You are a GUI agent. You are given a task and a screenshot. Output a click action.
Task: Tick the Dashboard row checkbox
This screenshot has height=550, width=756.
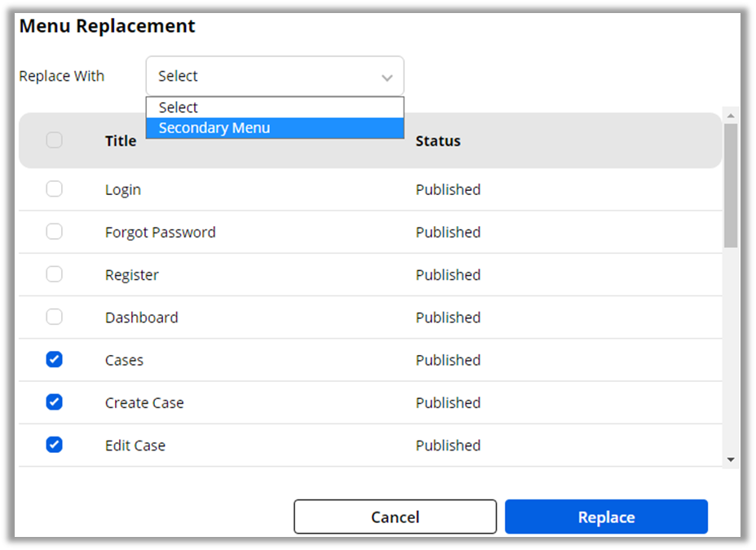point(54,317)
